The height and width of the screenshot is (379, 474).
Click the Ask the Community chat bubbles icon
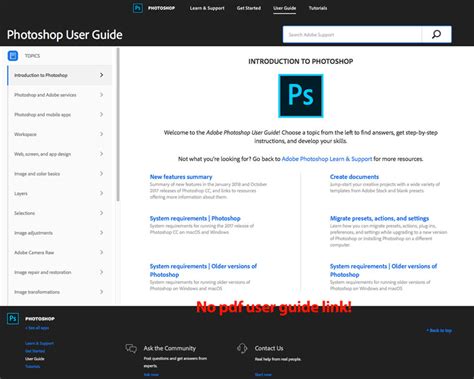[x=131, y=348]
